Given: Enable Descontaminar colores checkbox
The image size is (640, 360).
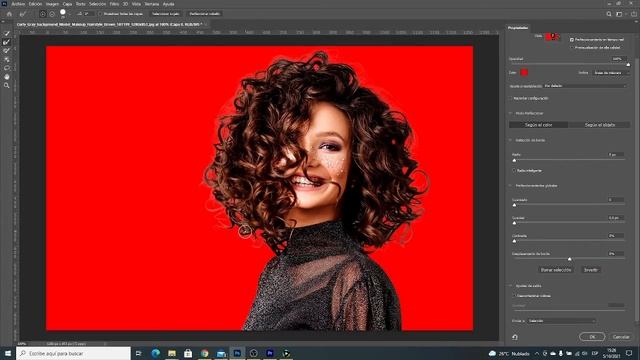Looking at the screenshot, I should click(514, 296).
